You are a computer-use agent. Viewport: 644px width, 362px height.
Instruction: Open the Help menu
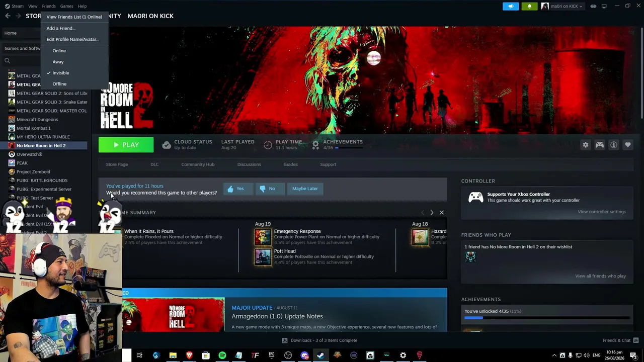[x=82, y=6]
